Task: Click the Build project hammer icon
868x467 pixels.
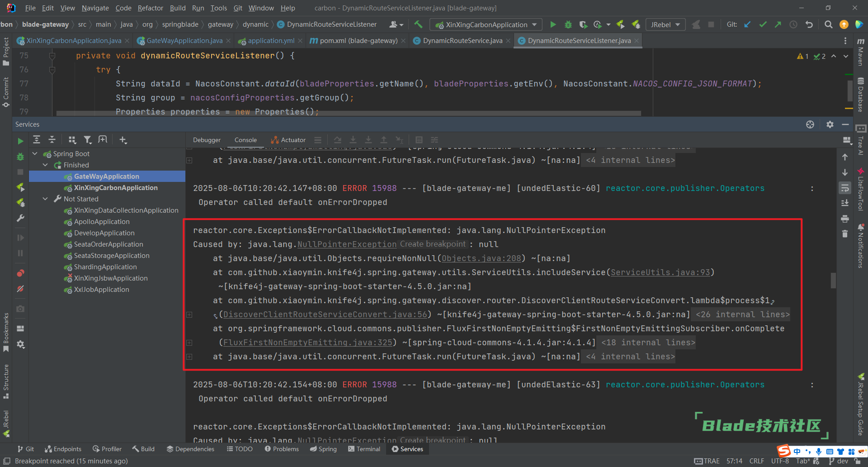Action: tap(419, 24)
